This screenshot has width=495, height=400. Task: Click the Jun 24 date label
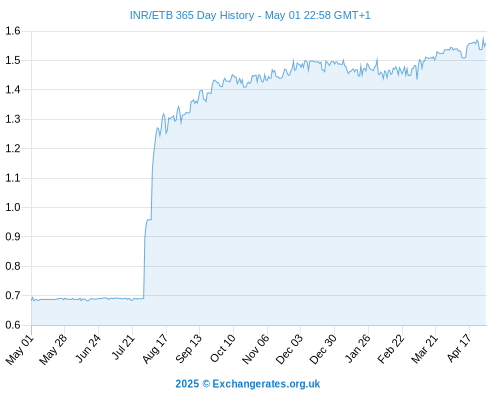tap(87, 349)
